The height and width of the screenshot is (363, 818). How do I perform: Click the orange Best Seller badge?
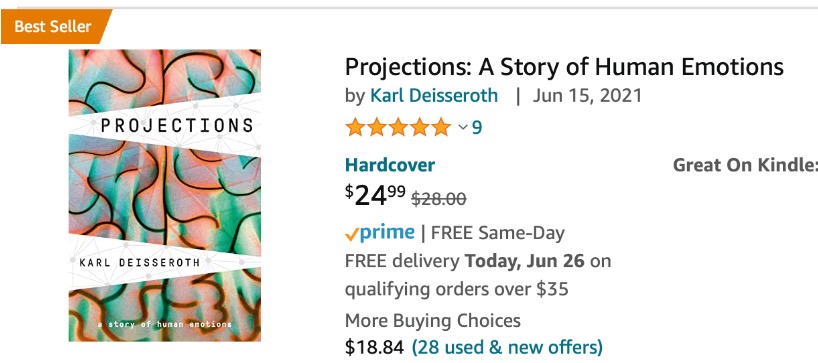(x=55, y=26)
